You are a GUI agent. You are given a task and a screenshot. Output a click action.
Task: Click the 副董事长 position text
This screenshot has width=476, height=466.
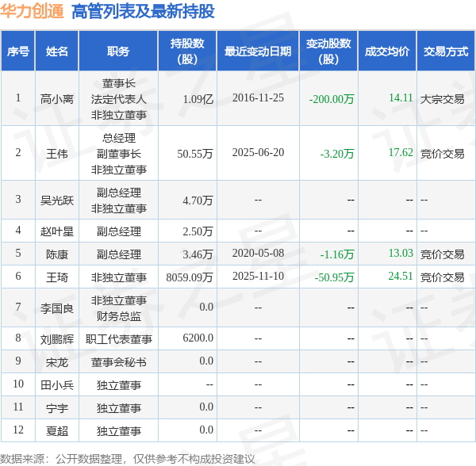coord(119,154)
